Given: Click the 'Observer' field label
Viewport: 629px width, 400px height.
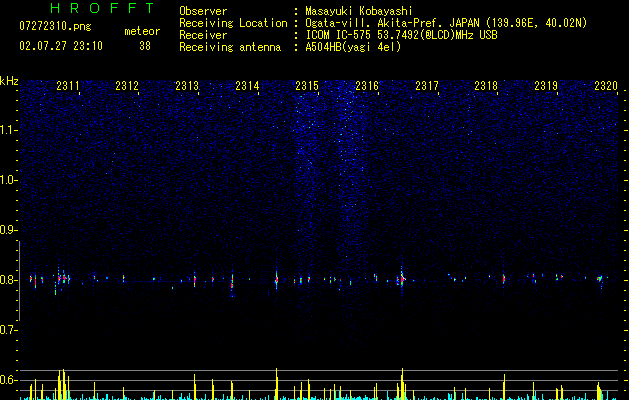Looking at the screenshot, I should [x=203, y=11].
